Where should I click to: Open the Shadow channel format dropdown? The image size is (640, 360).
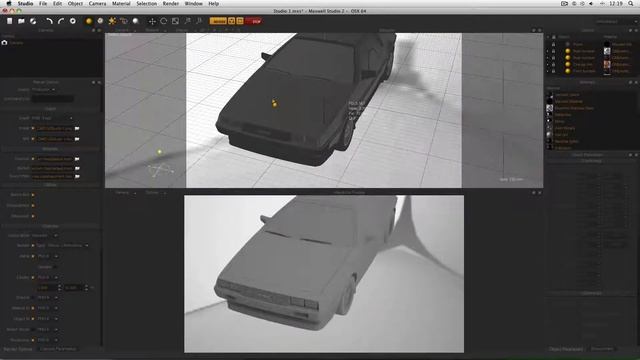click(x=48, y=298)
